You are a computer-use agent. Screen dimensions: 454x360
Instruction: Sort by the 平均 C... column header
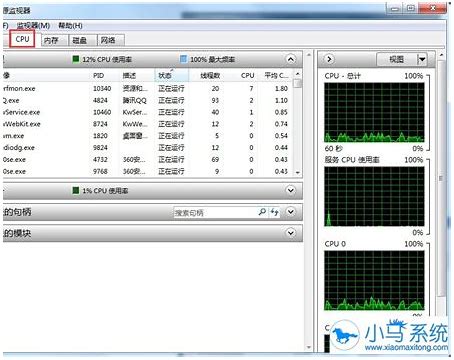[276, 76]
